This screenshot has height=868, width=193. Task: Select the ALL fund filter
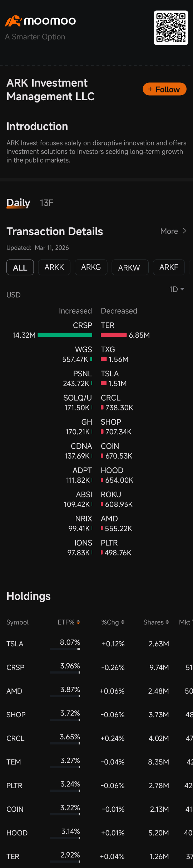point(20,267)
